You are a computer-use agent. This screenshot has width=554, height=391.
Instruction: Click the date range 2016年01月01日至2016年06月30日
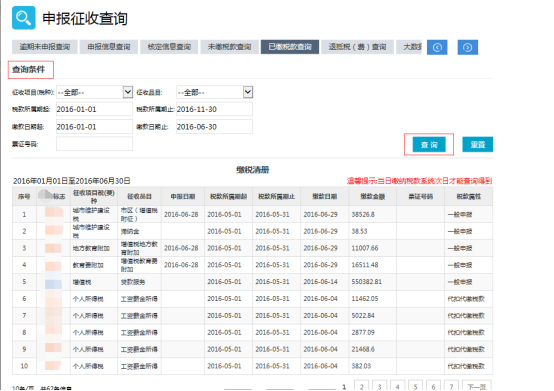[72, 181]
